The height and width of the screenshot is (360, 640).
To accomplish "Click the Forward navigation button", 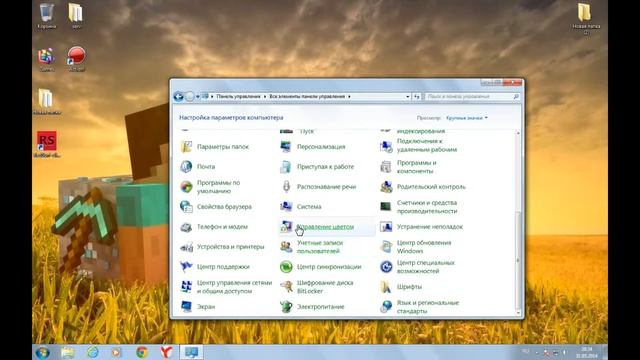I will [189, 97].
